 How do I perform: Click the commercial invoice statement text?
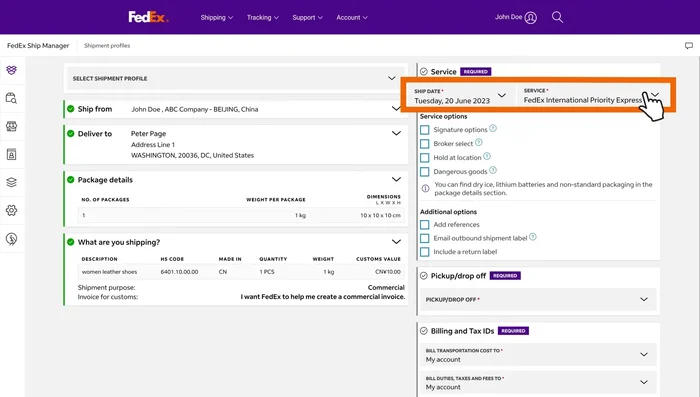coord(323,297)
